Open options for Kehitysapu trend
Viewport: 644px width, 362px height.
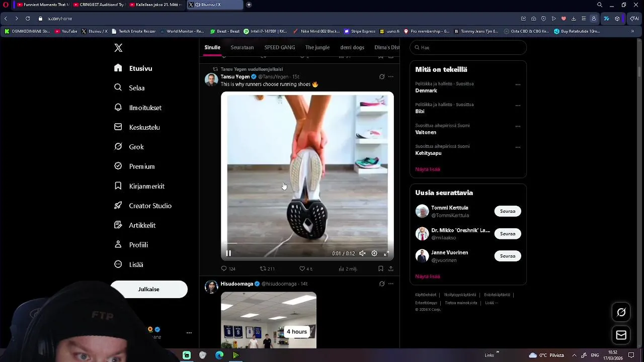pos(518,147)
